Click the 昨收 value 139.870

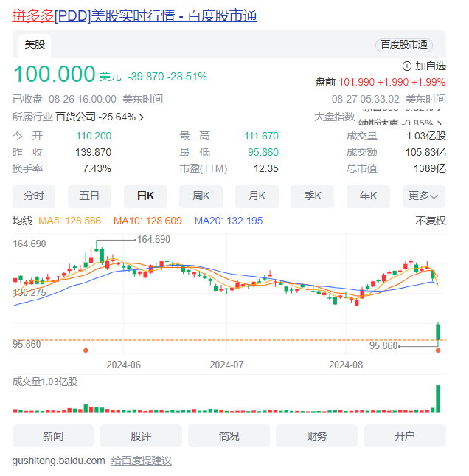[94, 152]
